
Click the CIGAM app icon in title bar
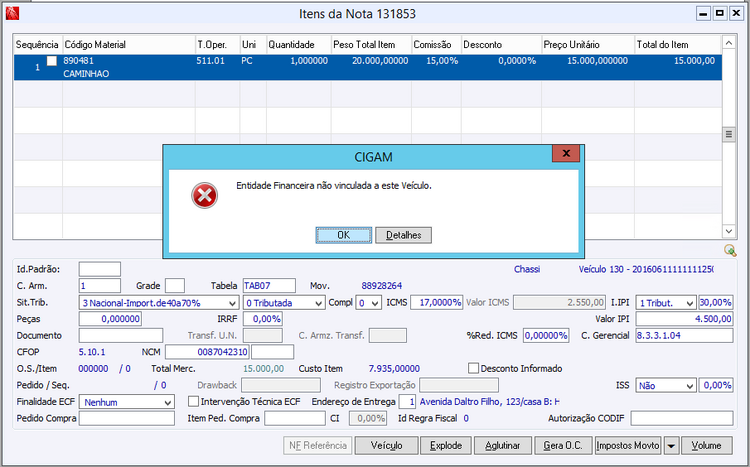pyautogui.click(x=12, y=13)
